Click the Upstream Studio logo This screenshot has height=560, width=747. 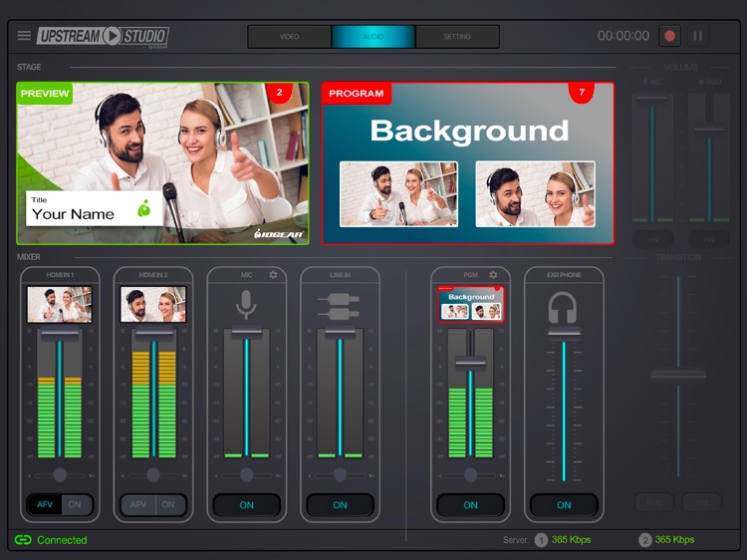coord(103,36)
